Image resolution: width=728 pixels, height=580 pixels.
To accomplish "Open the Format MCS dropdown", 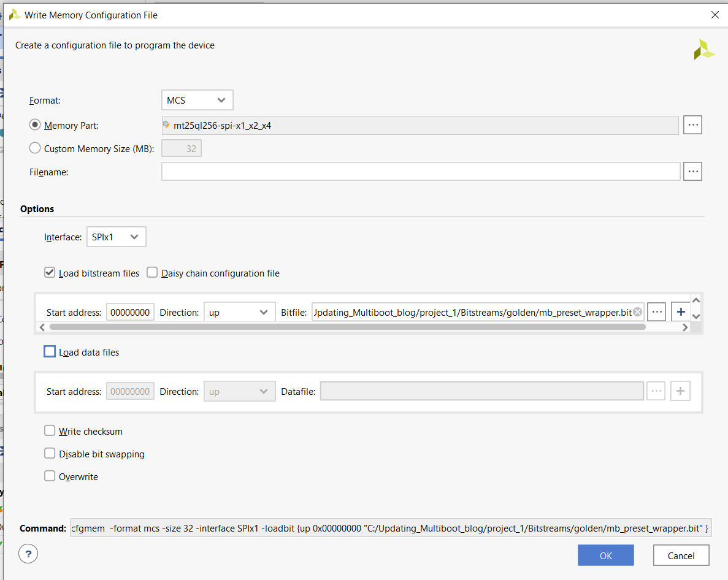I will pyautogui.click(x=197, y=100).
